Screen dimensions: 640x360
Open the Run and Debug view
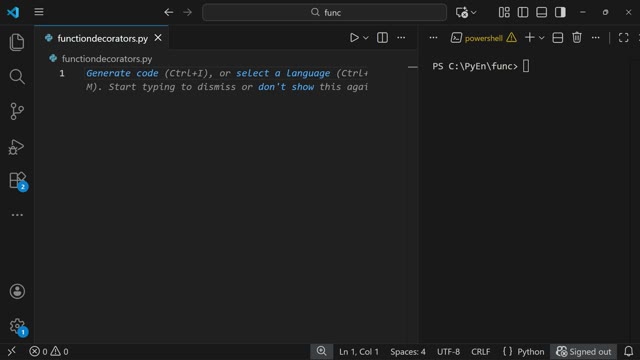click(17, 147)
